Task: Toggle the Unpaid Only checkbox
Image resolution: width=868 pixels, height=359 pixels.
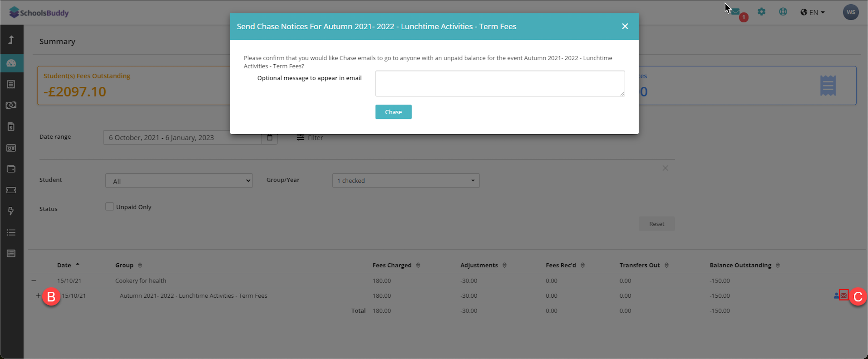Action: click(109, 206)
